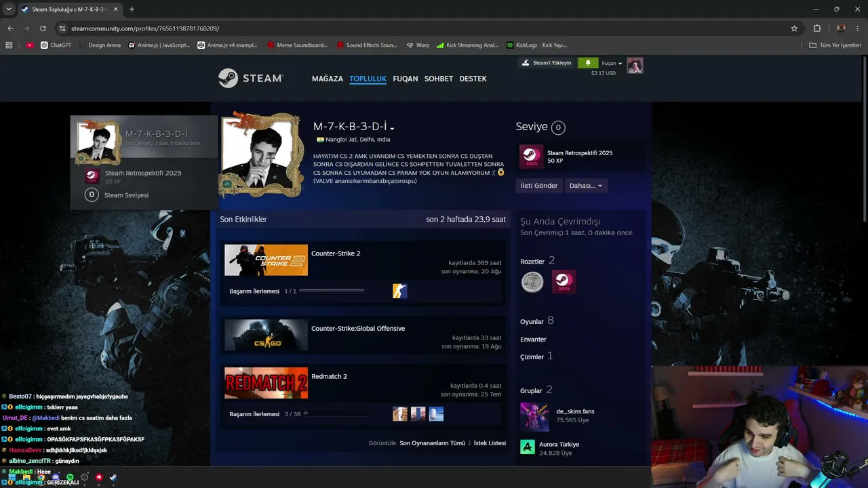868x488 pixels.
Task: Click the Steam'i Yükleyin button
Action: [x=547, y=63]
